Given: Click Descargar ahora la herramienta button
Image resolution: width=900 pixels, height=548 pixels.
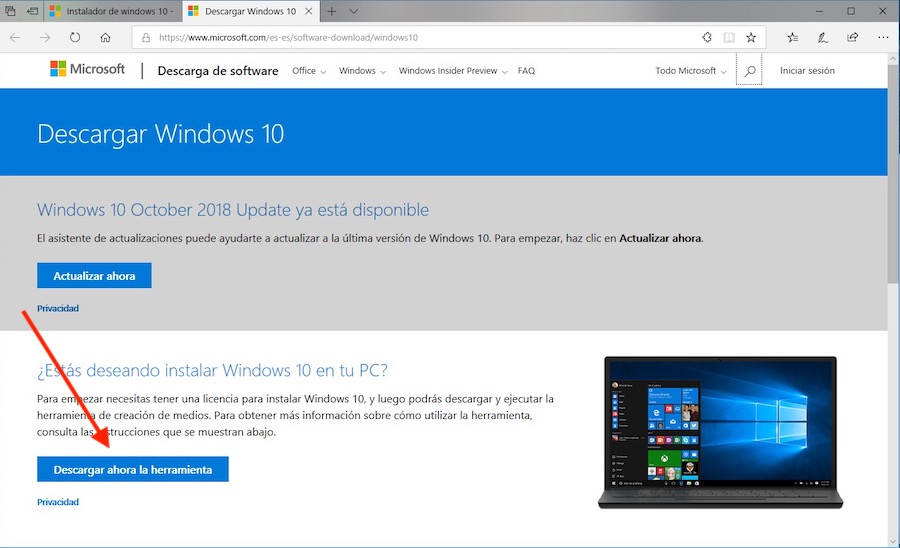Looking at the screenshot, I should (132, 469).
